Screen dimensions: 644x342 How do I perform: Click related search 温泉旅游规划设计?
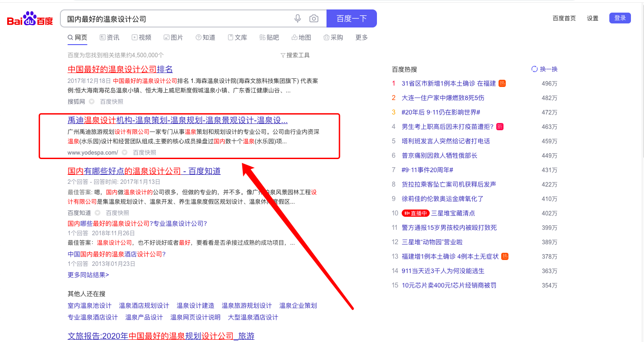tap(247, 306)
